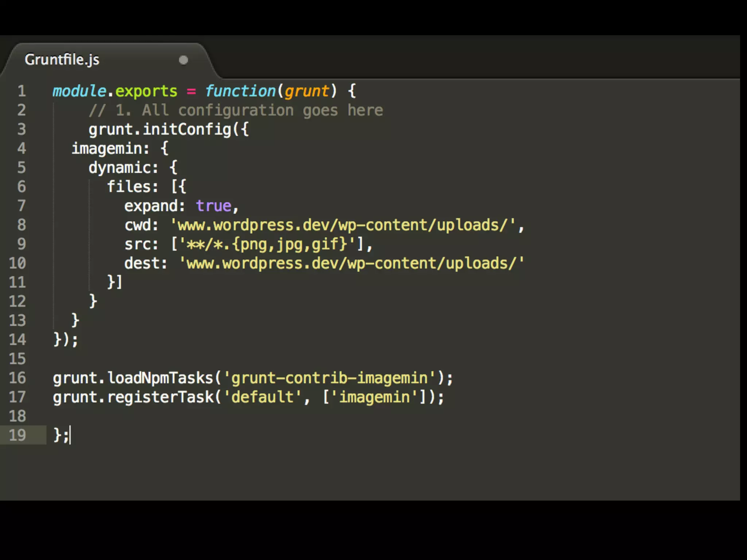Click line number 15 in the gutter

(x=18, y=359)
